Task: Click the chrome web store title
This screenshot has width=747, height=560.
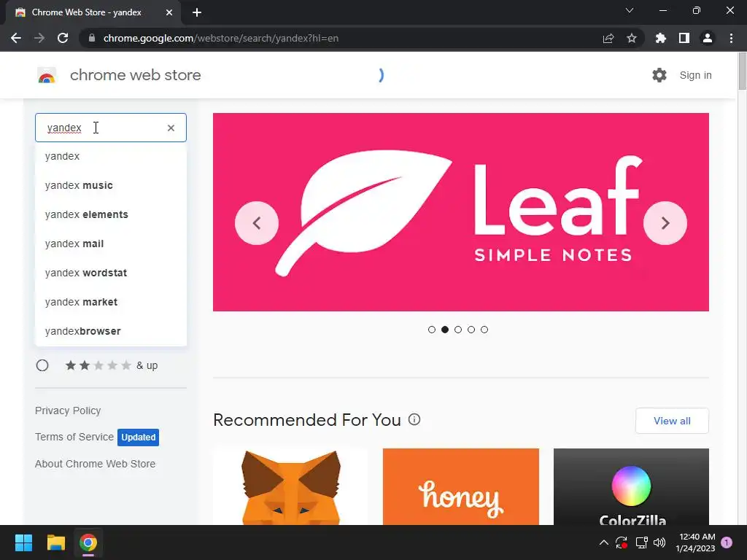Action: pos(135,75)
